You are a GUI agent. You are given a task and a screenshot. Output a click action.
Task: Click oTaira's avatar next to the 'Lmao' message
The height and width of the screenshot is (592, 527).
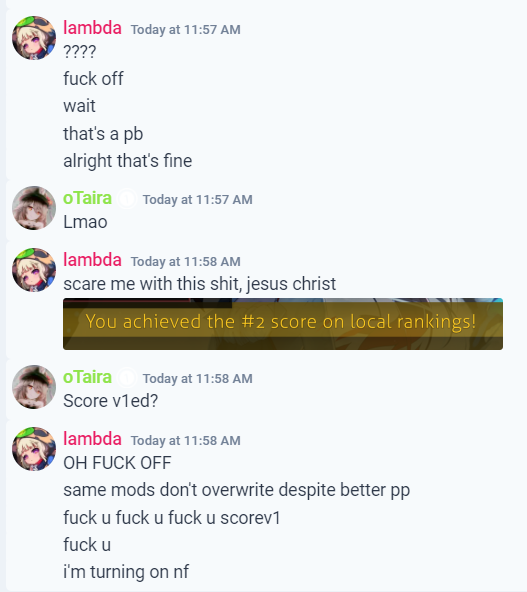tap(34, 208)
